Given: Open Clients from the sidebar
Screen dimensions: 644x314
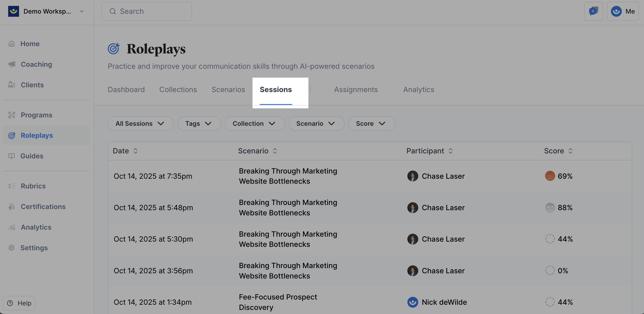Looking at the screenshot, I should [x=32, y=85].
